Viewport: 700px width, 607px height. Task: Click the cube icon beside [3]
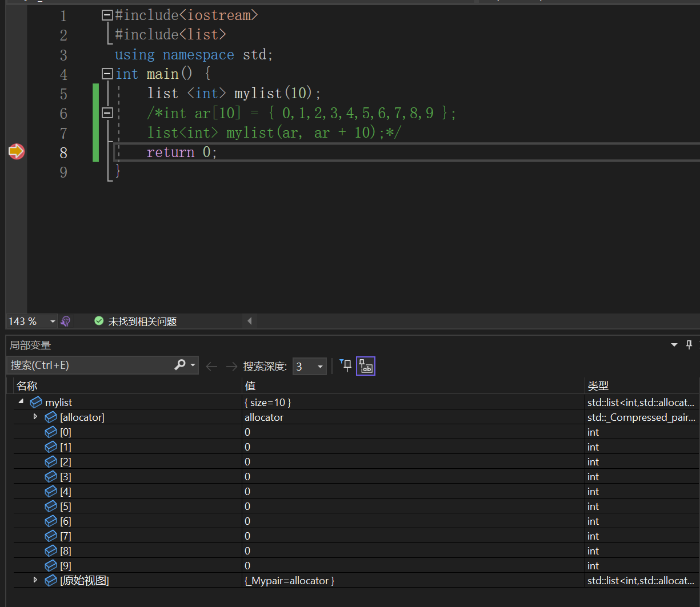coord(51,477)
